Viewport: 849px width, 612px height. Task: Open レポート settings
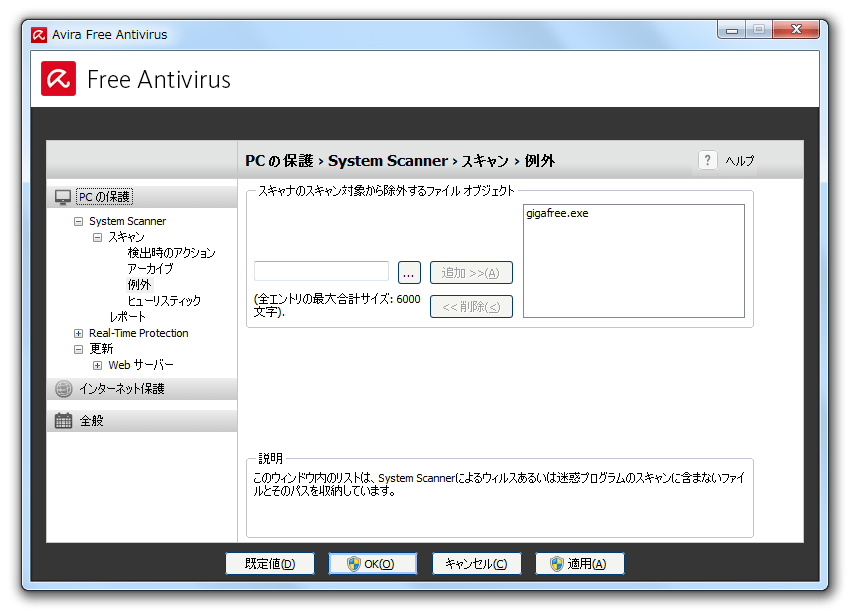coord(128,317)
